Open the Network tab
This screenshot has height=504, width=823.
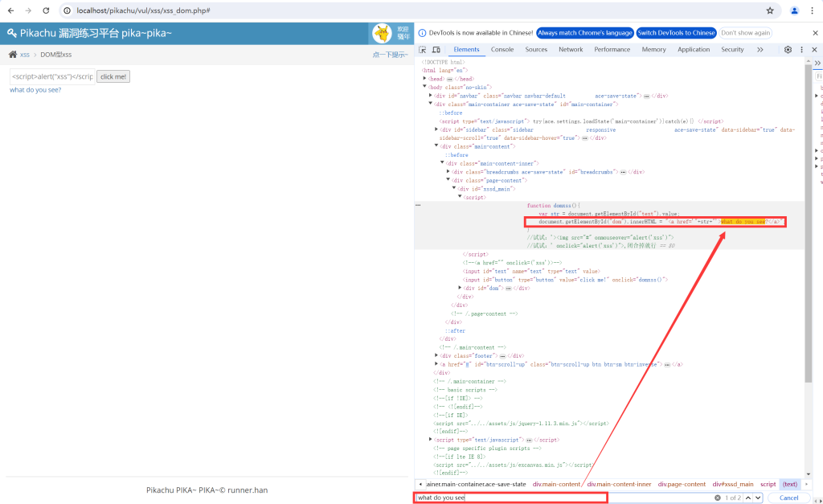coord(571,49)
